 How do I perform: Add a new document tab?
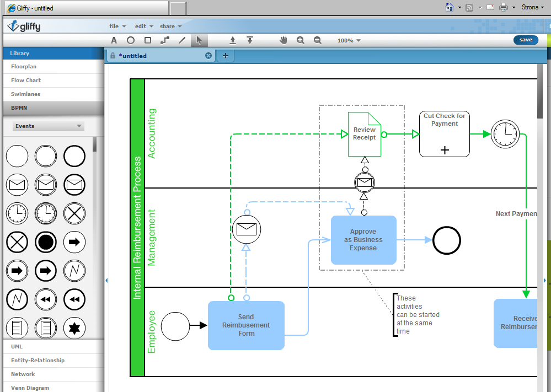[225, 56]
